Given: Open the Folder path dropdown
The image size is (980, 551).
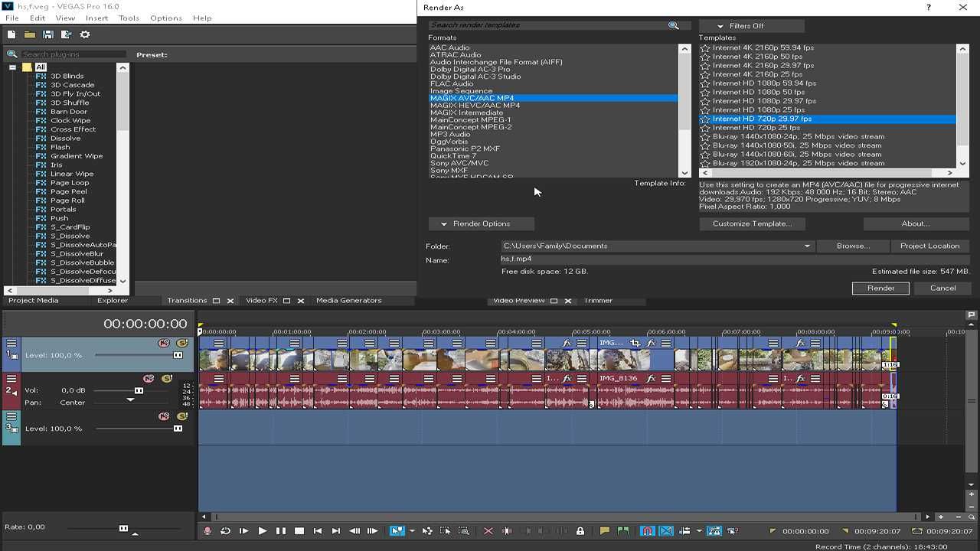Looking at the screenshot, I should 807,246.
